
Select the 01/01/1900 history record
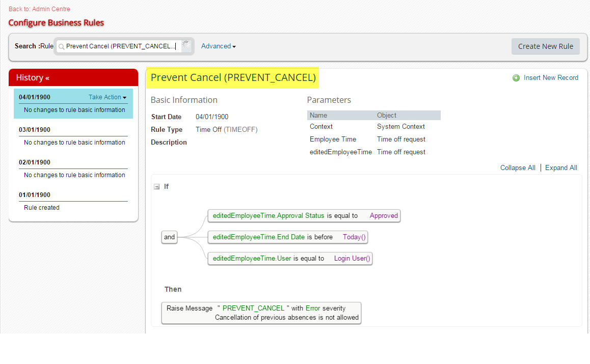pyautogui.click(x=73, y=201)
